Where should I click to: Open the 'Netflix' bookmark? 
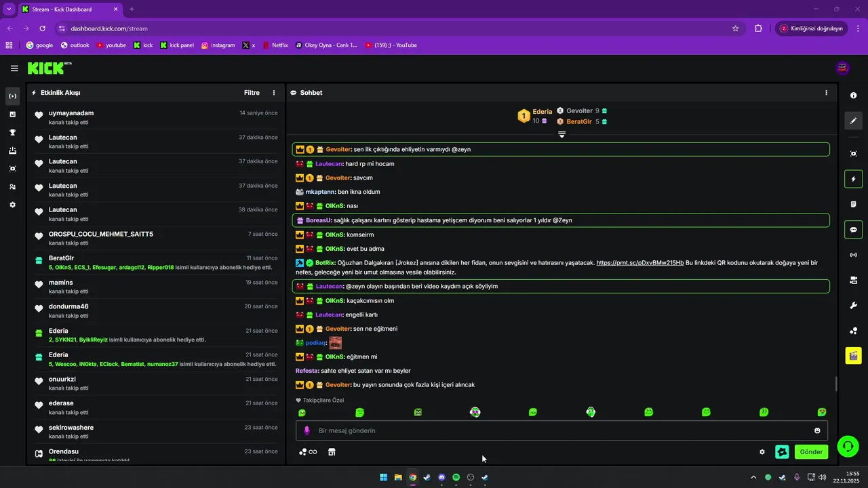(275, 45)
